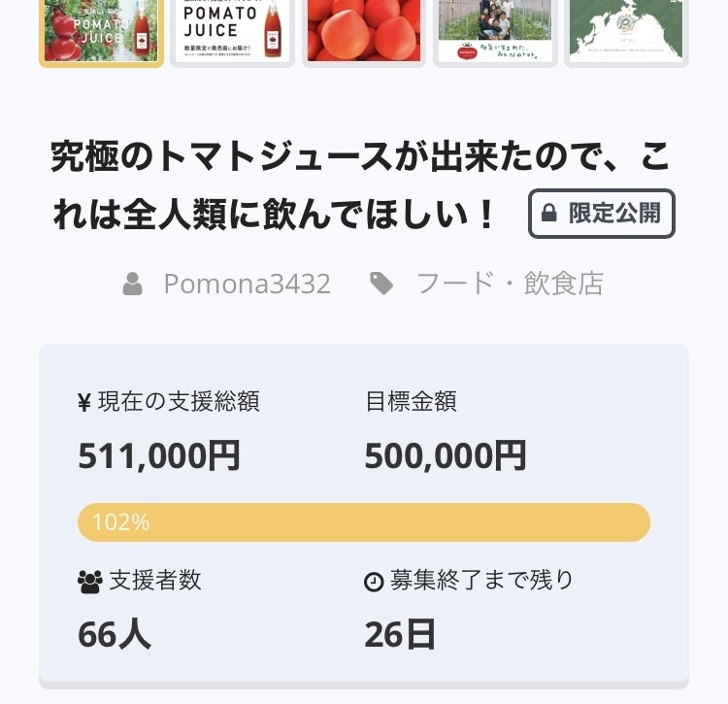Click the clock icon beside 募集終了まで残り
The height and width of the screenshot is (704, 728).
pos(374,582)
